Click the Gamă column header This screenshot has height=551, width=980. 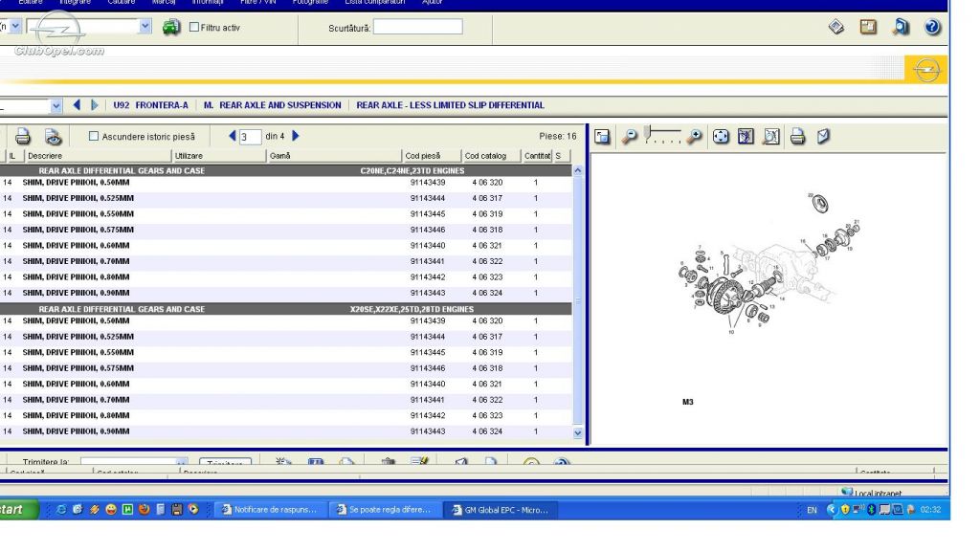click(x=334, y=156)
